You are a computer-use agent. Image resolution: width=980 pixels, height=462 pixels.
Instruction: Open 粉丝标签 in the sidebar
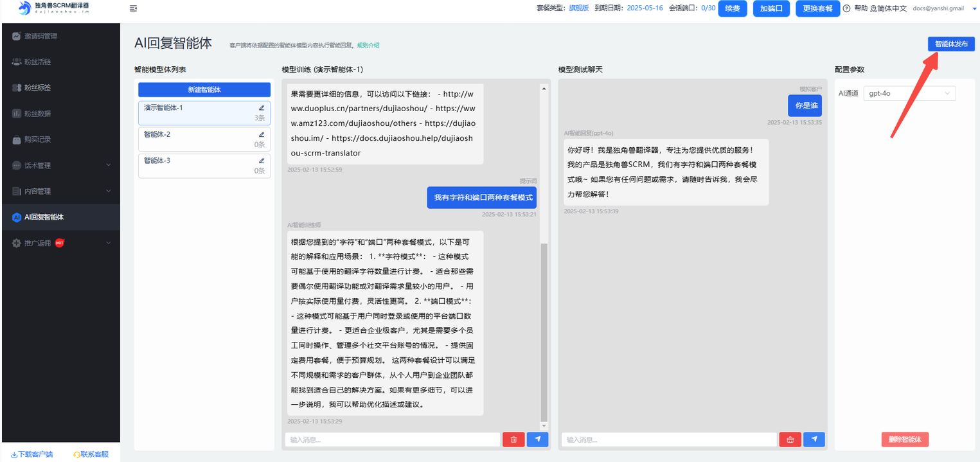pos(37,87)
